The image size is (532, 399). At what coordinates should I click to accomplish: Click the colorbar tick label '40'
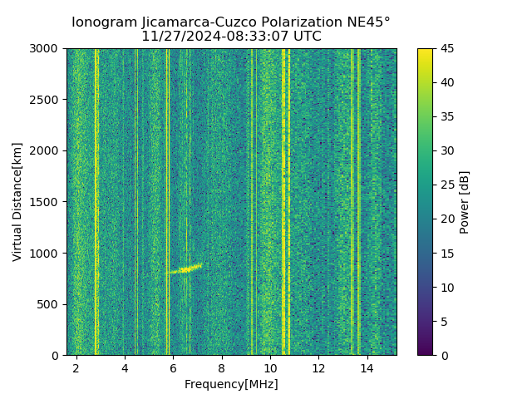pos(447,82)
